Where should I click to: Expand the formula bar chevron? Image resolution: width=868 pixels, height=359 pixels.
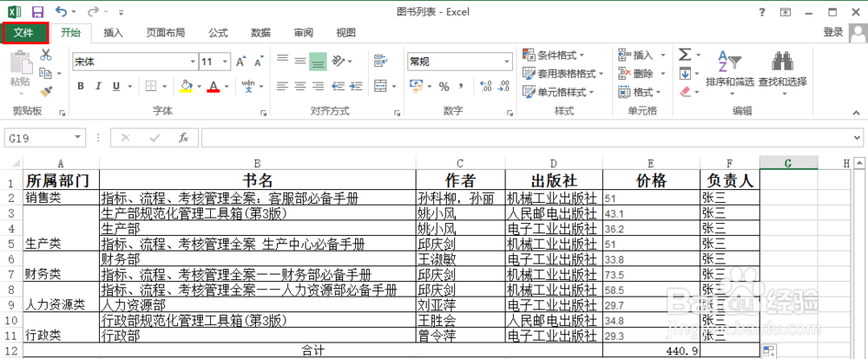(x=858, y=138)
